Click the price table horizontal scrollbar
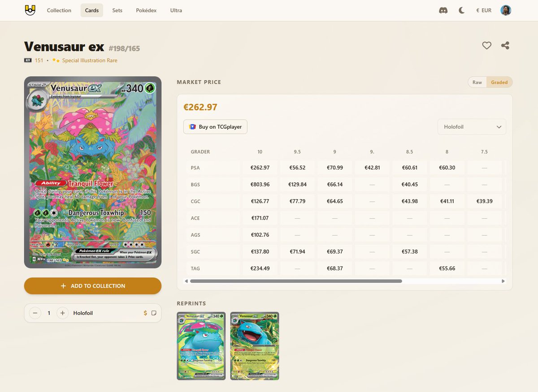538x392 pixels. point(296,281)
